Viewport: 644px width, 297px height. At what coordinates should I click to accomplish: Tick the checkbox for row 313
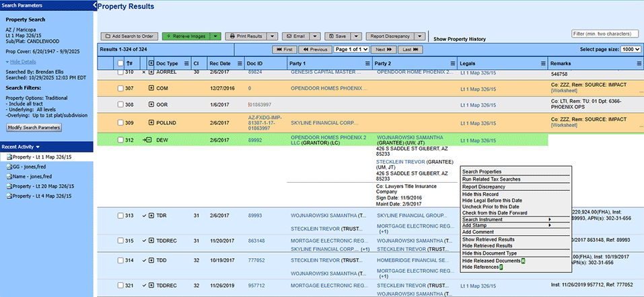120,216
